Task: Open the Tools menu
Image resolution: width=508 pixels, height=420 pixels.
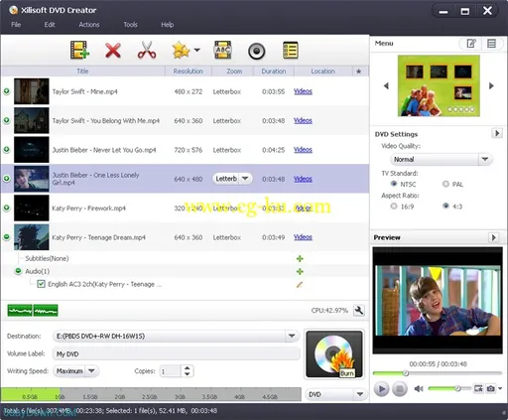Action: pos(130,25)
